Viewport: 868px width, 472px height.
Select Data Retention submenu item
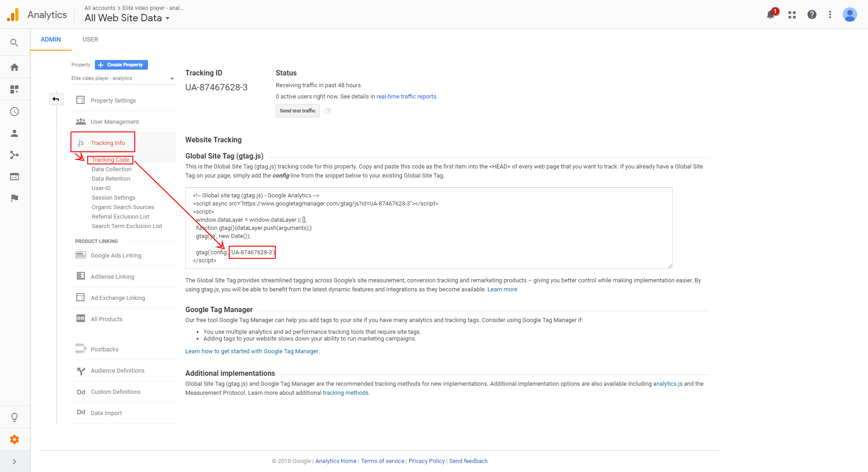click(x=111, y=179)
